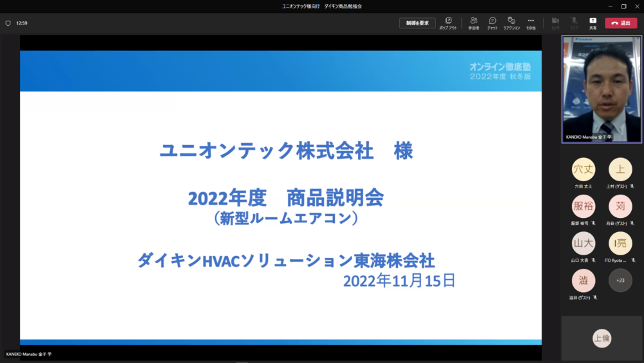Select the 山大 participant avatar
The width and height of the screenshot is (644, 363).
[583, 243]
